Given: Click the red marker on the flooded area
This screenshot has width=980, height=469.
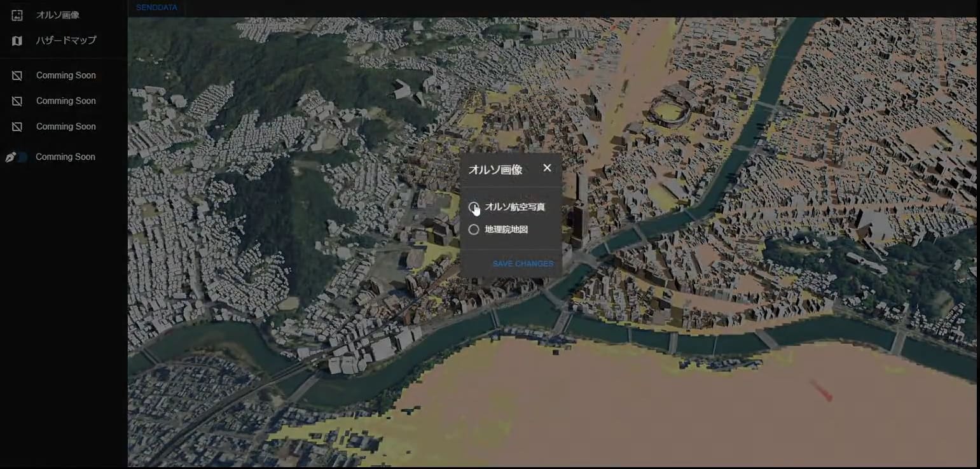Looking at the screenshot, I should click(821, 389).
